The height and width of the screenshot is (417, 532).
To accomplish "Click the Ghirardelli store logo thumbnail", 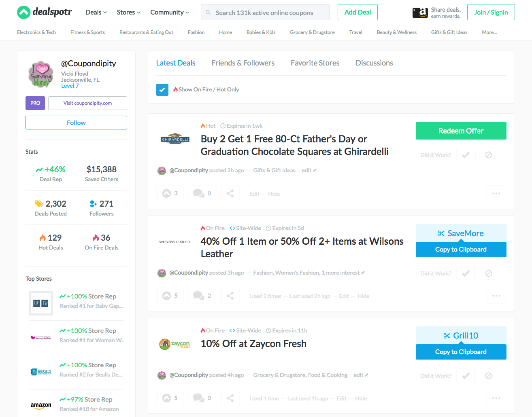I will [x=174, y=138].
